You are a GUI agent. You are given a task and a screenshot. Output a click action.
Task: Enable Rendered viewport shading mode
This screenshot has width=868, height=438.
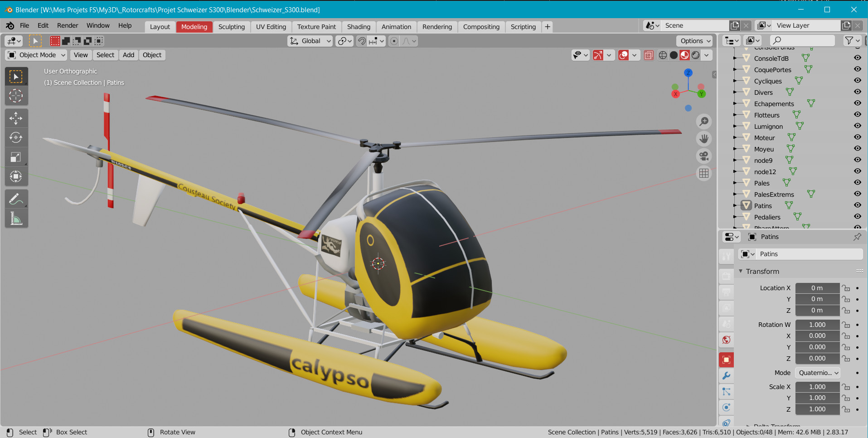696,55
